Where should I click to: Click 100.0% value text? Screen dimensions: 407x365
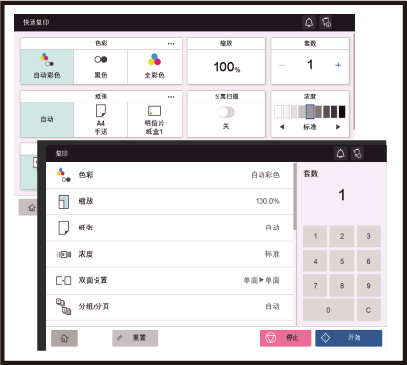coord(268,201)
